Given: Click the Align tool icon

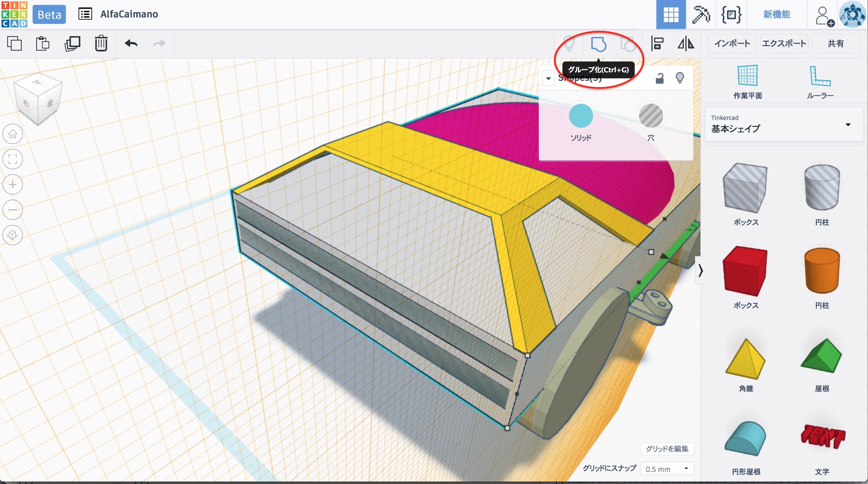Looking at the screenshot, I should 657,43.
